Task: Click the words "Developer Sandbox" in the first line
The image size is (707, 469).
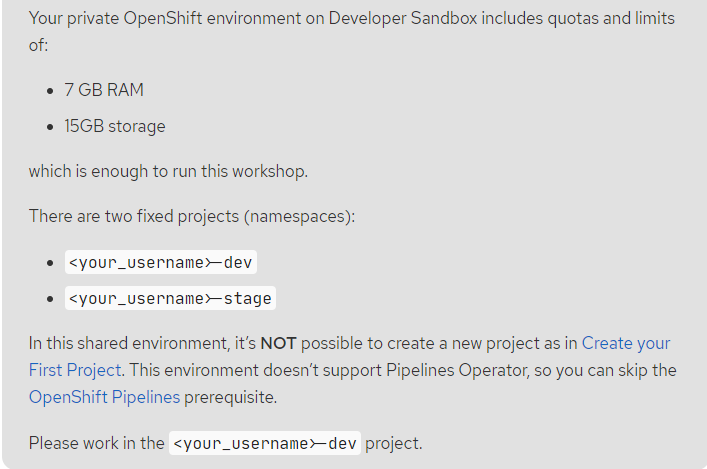Action: pos(403,18)
